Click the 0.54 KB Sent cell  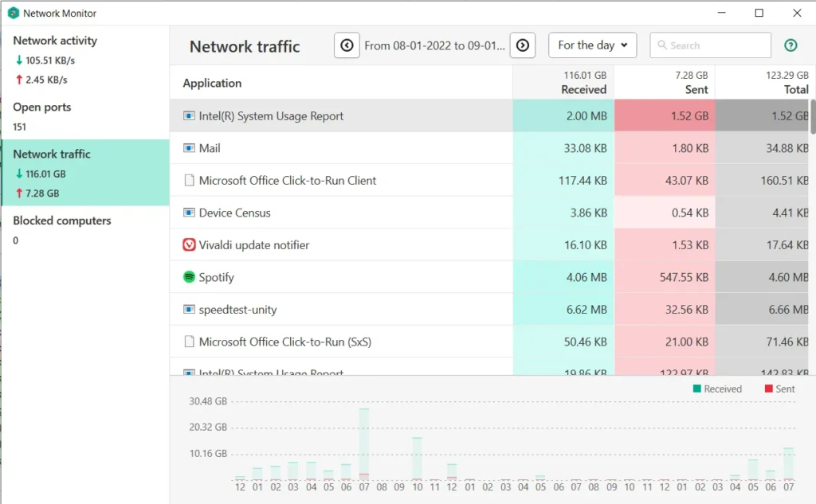coord(665,213)
